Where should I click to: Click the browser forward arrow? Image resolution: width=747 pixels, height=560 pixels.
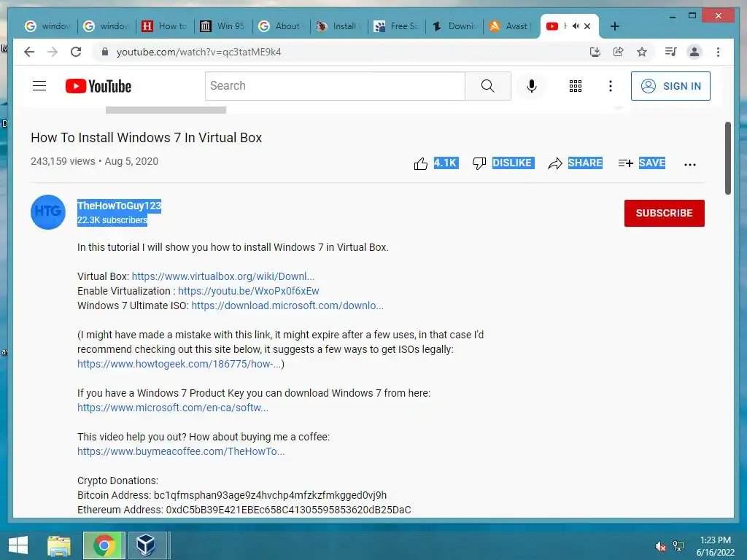click(53, 52)
